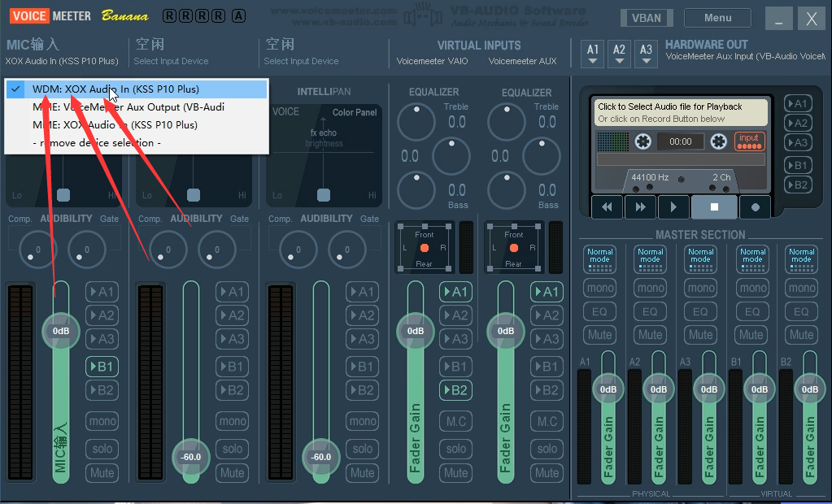Adjust the Voicemeeter AUX middle EQ knob
This screenshot has height=504, width=832.
pyautogui.click(x=542, y=156)
